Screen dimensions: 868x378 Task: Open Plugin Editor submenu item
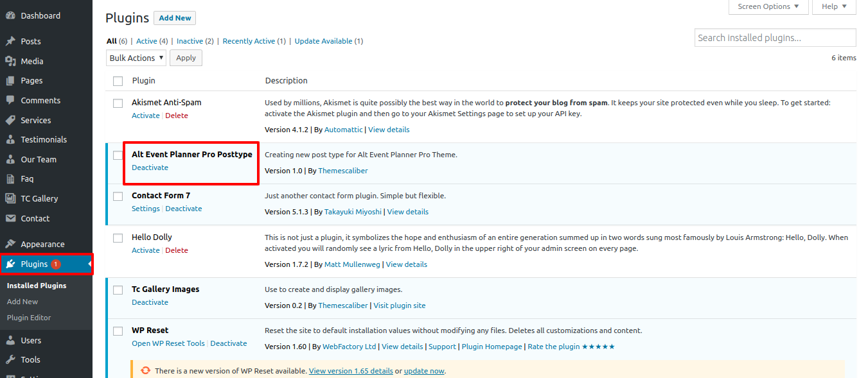pyautogui.click(x=29, y=318)
